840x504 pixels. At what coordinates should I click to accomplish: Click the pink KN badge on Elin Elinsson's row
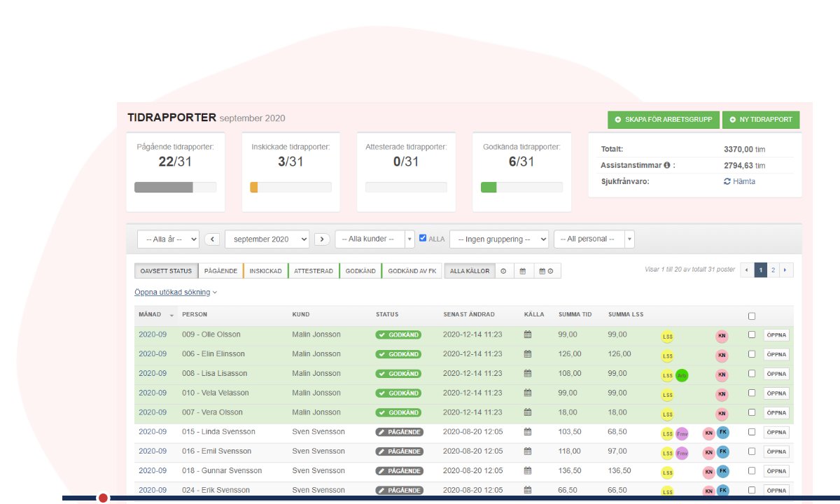click(x=722, y=356)
